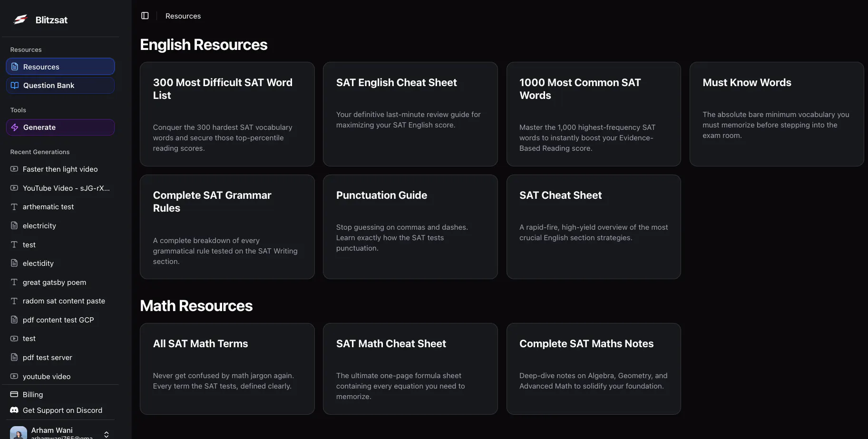Open Get Support on Discord
This screenshot has height=439, width=868.
coord(60,410)
